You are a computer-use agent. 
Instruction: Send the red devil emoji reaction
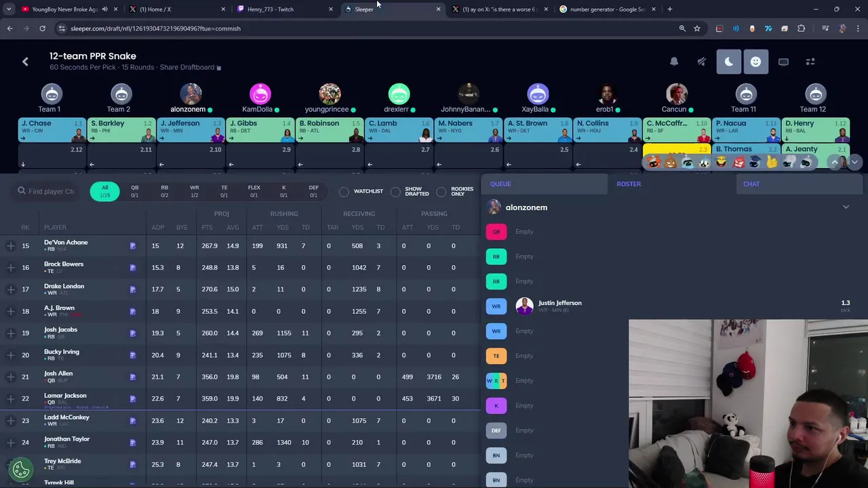pyautogui.click(x=738, y=163)
